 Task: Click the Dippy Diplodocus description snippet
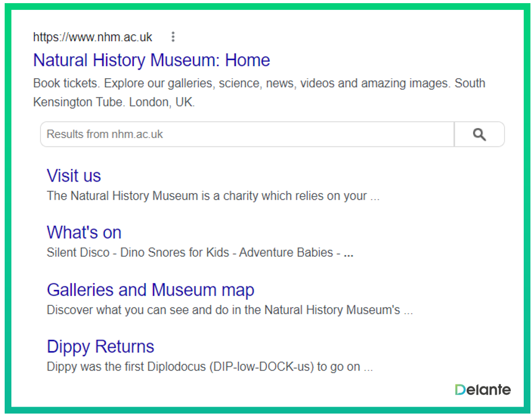tap(209, 367)
